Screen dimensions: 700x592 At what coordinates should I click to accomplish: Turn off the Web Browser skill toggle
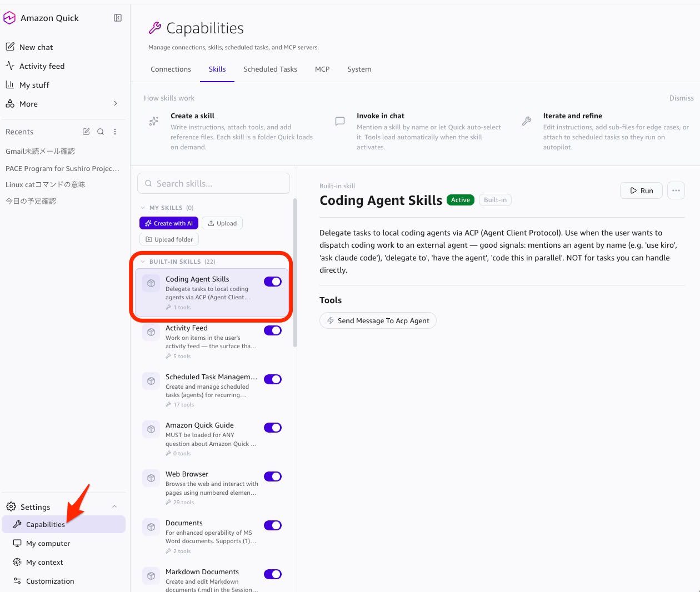tap(273, 476)
